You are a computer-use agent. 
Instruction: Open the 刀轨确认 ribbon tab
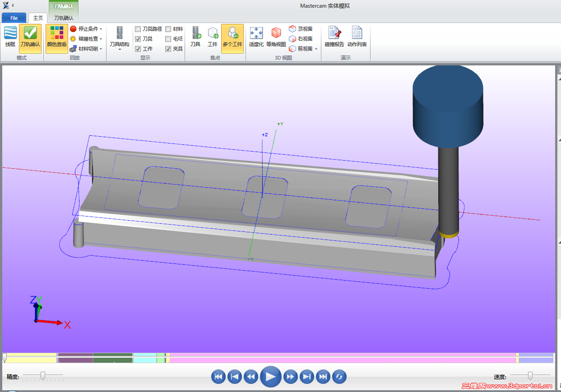pos(63,18)
